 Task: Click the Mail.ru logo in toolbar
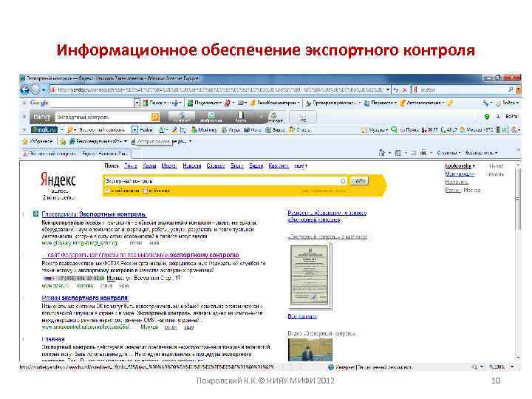44,130
